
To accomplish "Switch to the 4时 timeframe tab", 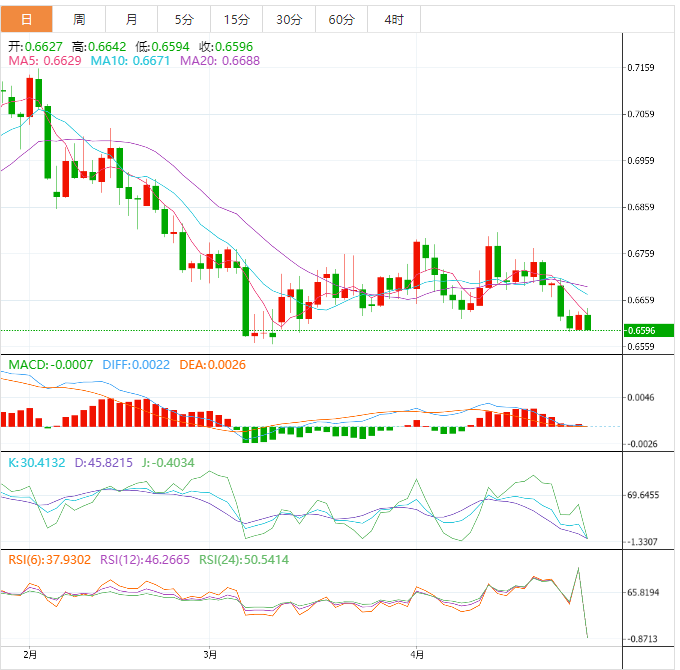I will pos(394,19).
